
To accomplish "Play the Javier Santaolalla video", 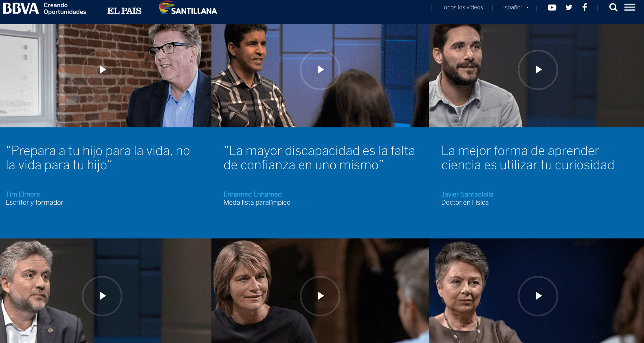I will point(538,70).
